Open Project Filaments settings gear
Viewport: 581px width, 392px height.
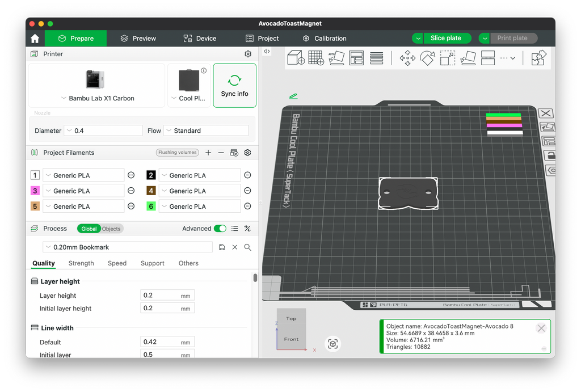[x=247, y=153]
